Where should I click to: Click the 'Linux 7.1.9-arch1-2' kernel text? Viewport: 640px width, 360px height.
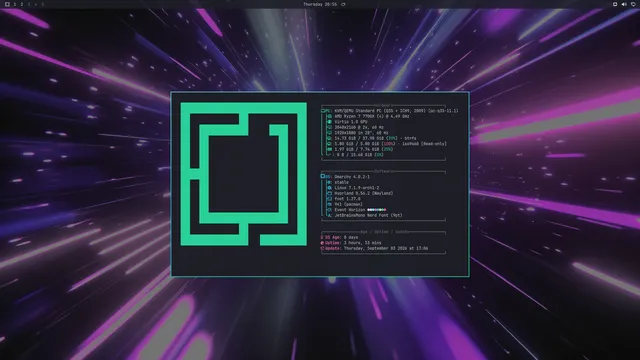tap(357, 188)
